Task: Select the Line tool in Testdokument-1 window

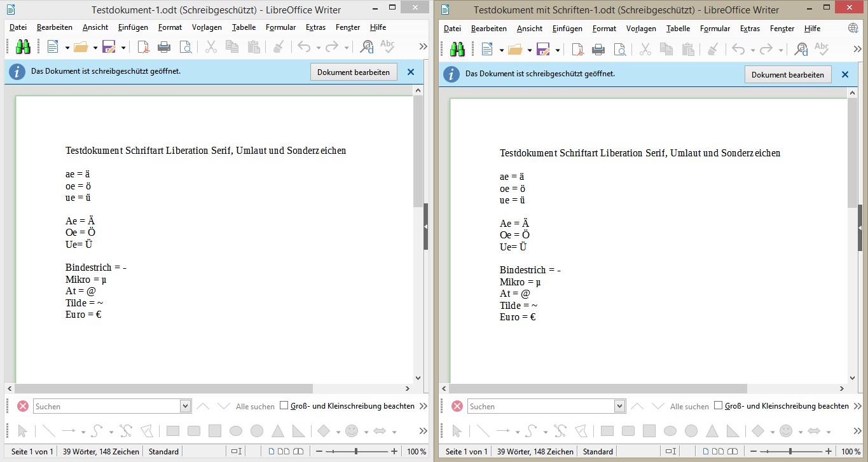Action: tap(48, 431)
